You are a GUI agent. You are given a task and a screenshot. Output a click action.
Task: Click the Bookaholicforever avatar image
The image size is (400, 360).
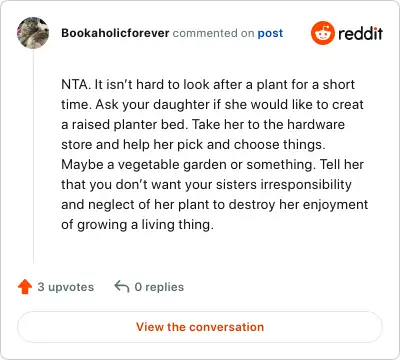coord(33,33)
